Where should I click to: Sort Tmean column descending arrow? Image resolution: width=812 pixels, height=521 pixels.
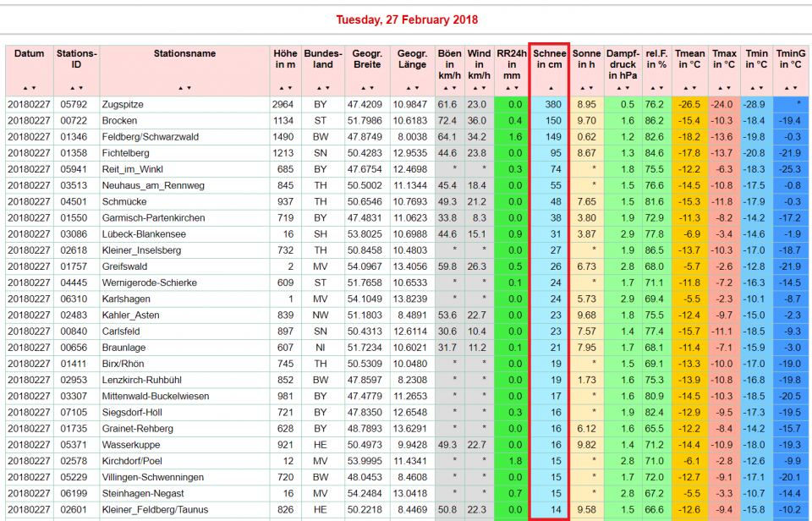[x=694, y=88]
